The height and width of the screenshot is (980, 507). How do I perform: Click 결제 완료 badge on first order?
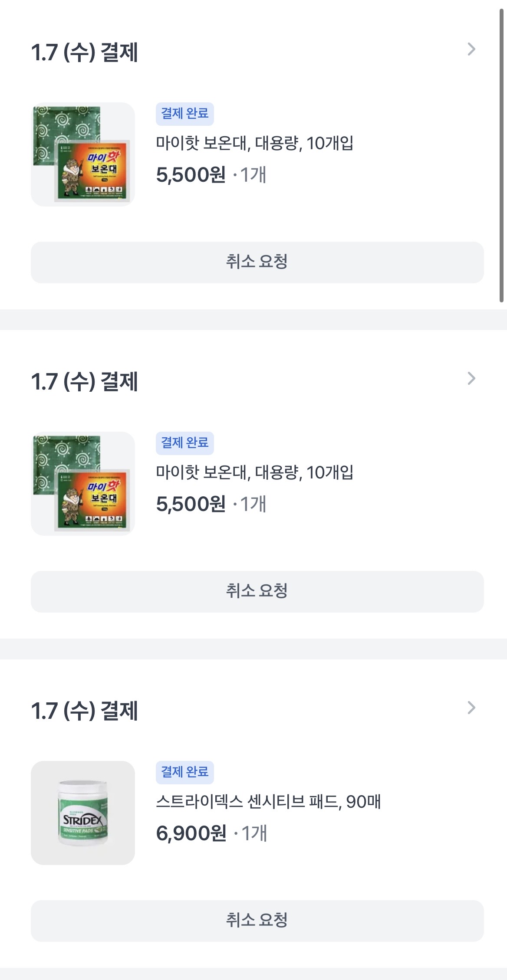coord(185,114)
